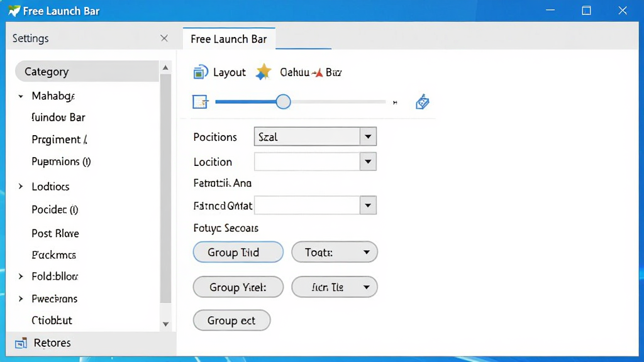Expand the Pwecbrans tree node
Screen dimensions: 644x362
(21, 299)
